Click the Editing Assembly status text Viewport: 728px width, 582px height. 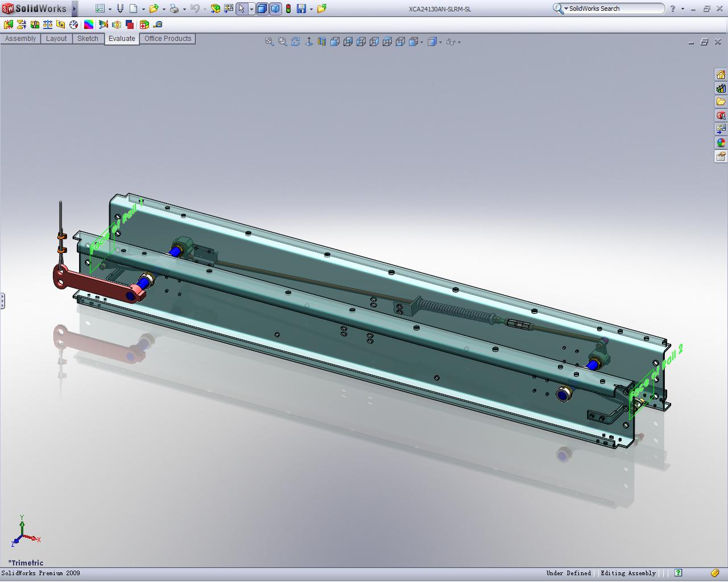[x=628, y=573]
